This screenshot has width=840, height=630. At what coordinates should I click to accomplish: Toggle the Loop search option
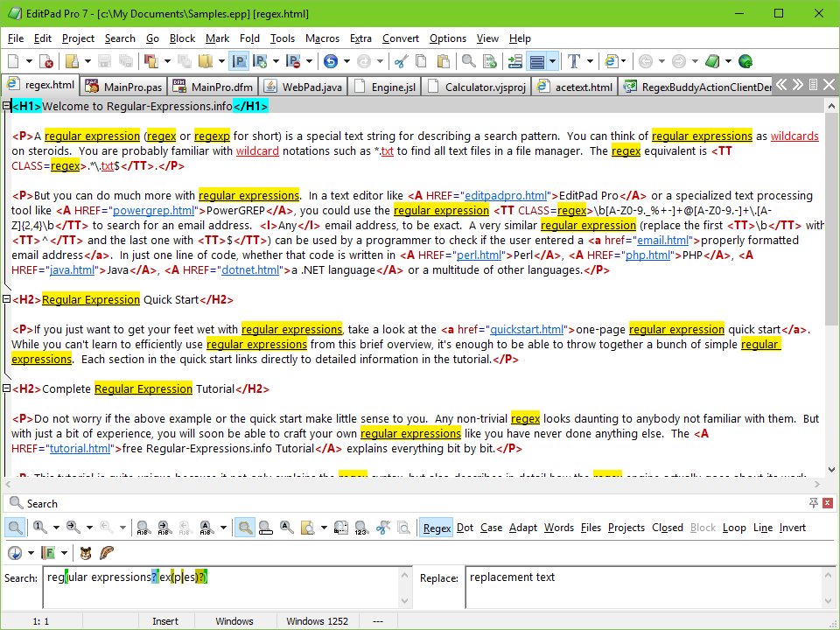pyautogui.click(x=734, y=528)
